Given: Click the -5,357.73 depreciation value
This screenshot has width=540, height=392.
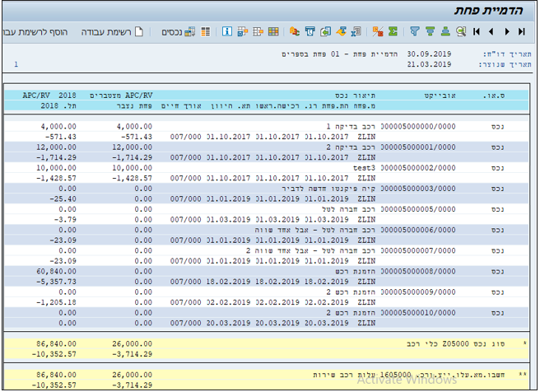Looking at the screenshot, I should (x=57, y=282).
